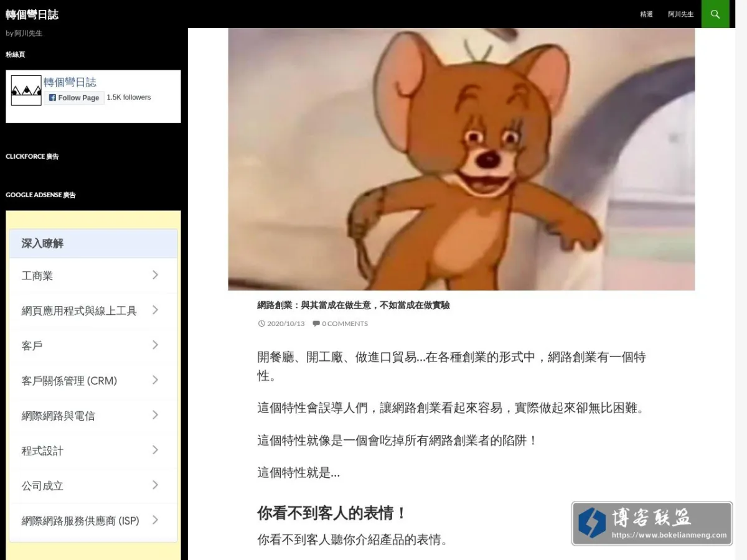Expand the 公司成立 chevron
This screenshot has height=560, width=747.
point(155,485)
